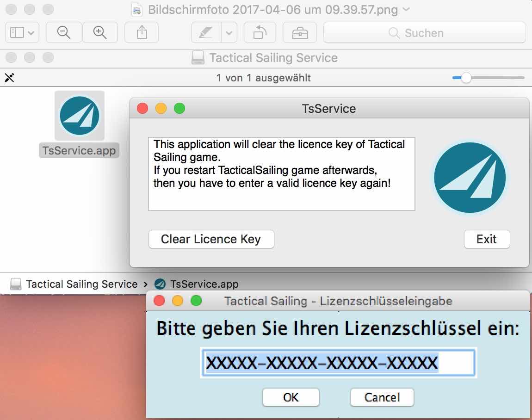
Task: Click the licence key input field
Action: (x=339, y=363)
